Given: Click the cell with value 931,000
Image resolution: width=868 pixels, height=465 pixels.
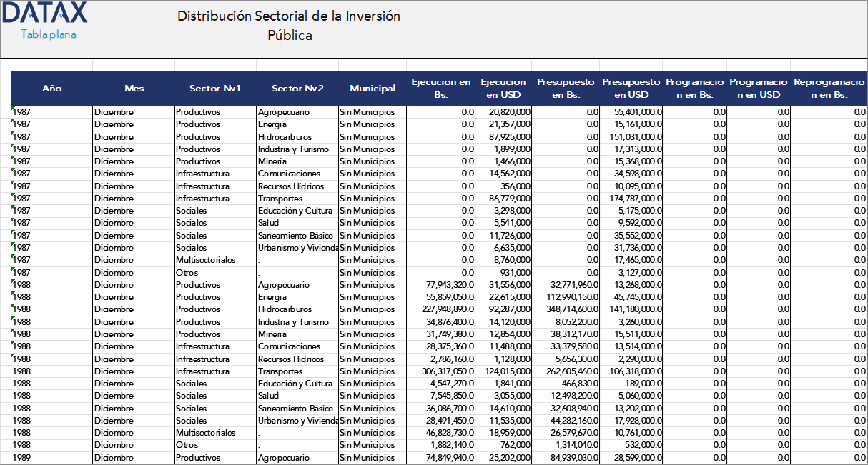Looking at the screenshot, I should click(x=504, y=273).
